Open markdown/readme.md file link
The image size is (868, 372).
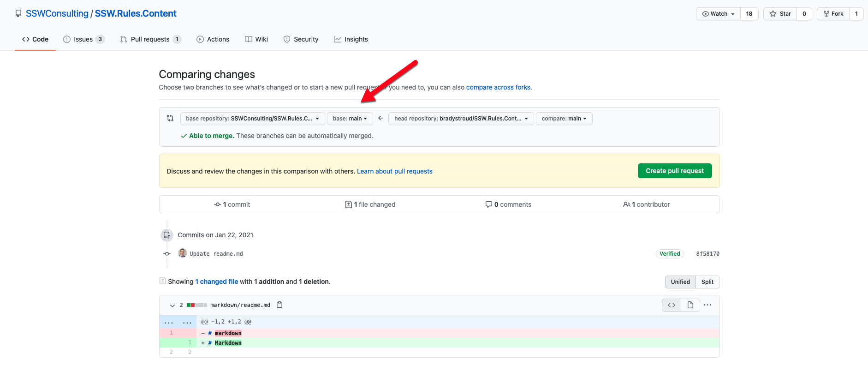coord(240,305)
